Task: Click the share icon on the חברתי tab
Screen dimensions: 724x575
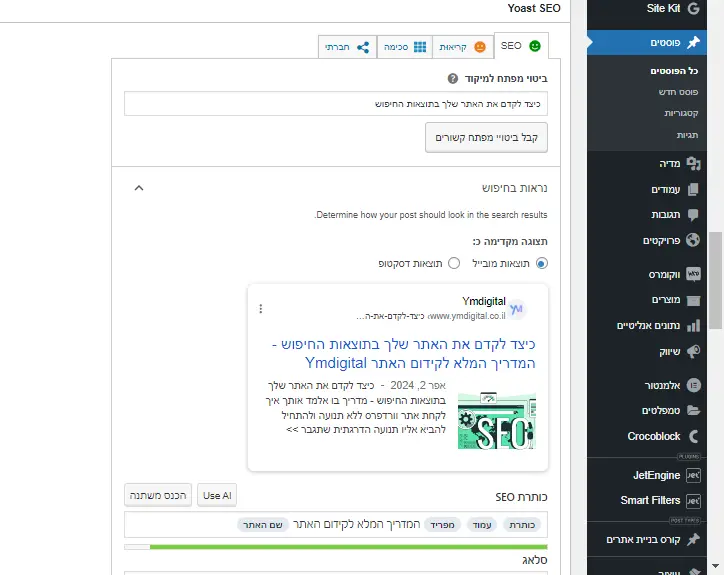Action: (x=363, y=47)
